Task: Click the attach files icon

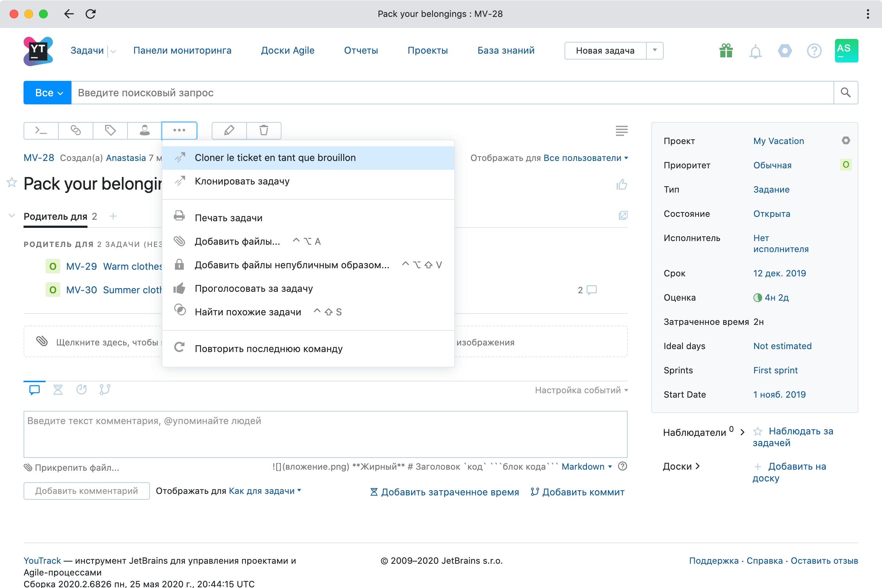Action: click(x=28, y=467)
